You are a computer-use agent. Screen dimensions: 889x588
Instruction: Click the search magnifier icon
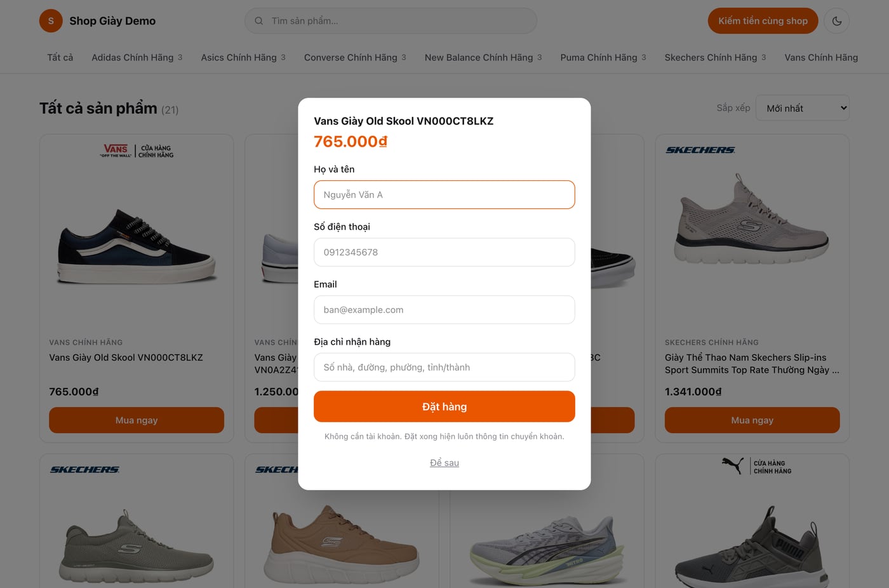259,21
